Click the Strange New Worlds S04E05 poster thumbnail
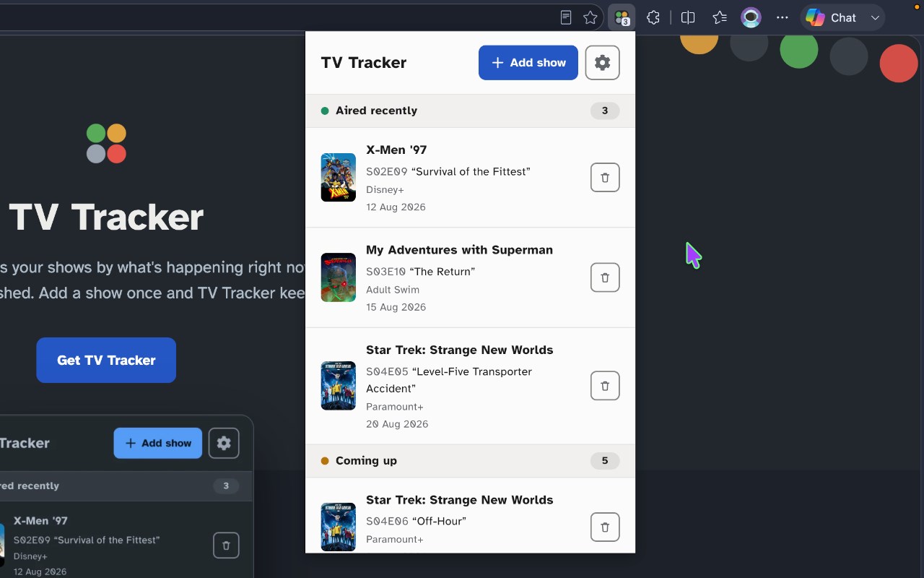The height and width of the screenshot is (578, 924). tap(339, 386)
